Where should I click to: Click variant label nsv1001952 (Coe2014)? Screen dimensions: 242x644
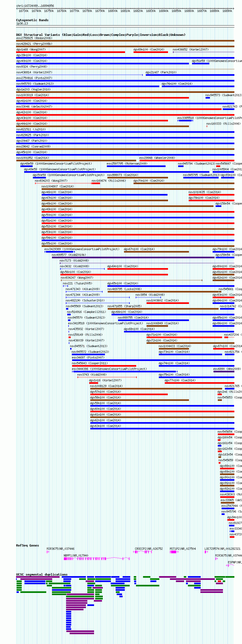point(33,158)
